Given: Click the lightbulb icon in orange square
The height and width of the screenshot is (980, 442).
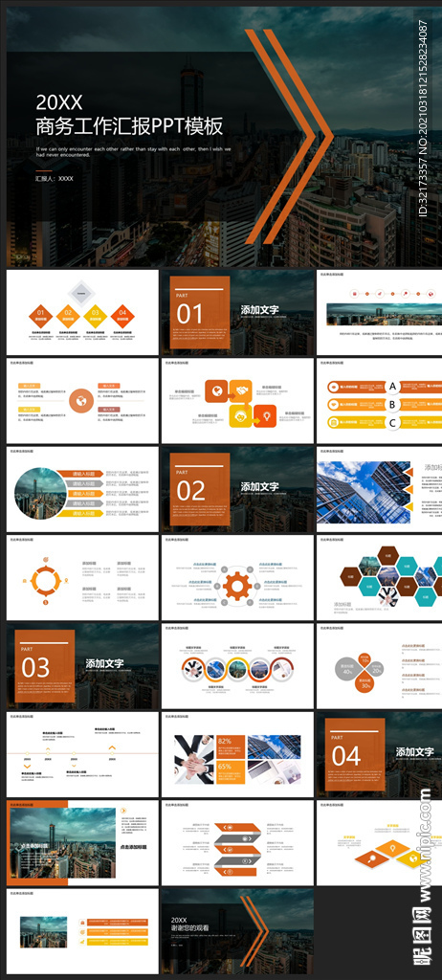Looking at the screenshot, I should pyautogui.click(x=265, y=415).
